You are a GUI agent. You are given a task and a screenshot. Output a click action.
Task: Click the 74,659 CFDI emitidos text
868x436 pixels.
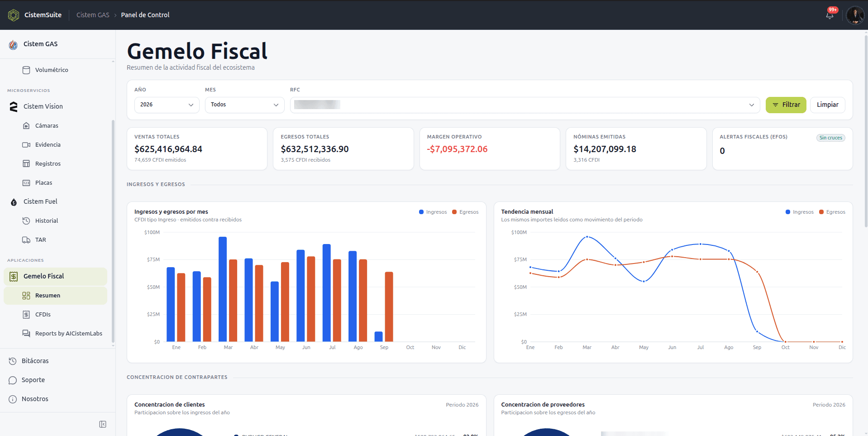[x=160, y=160]
